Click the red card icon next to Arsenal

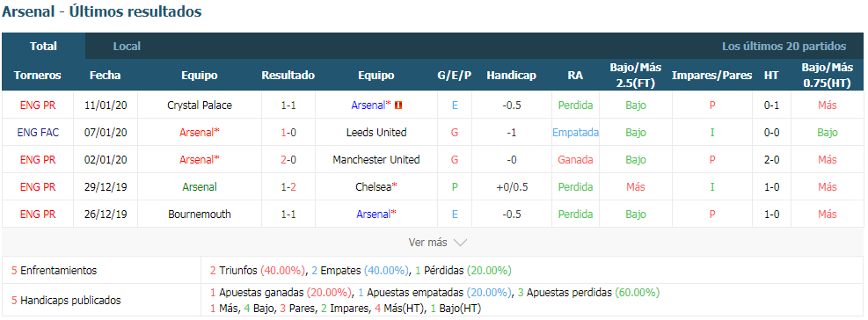pyautogui.click(x=398, y=105)
